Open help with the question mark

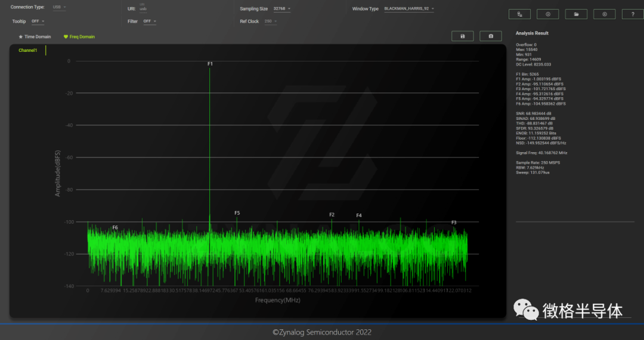click(632, 14)
